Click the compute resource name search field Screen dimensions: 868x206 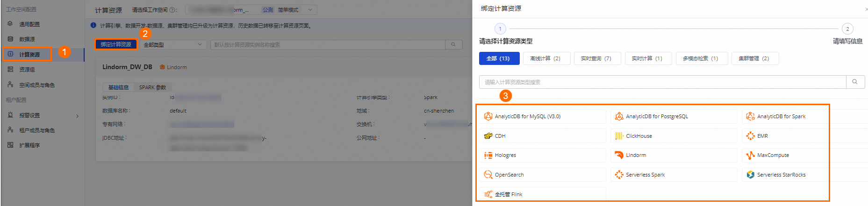coord(327,45)
